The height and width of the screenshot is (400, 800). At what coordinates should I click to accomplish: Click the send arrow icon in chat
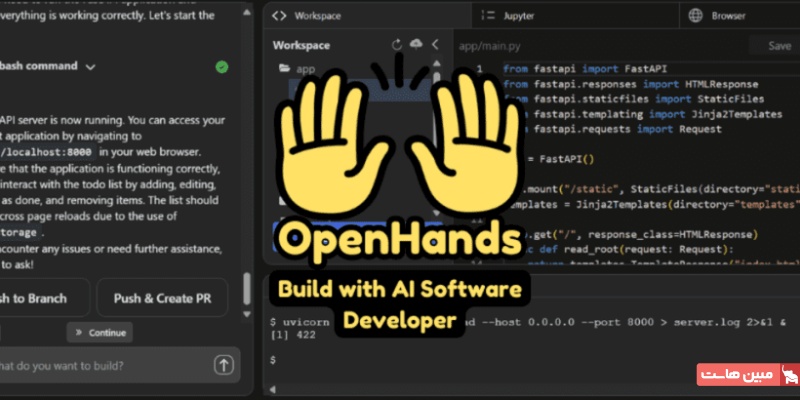click(223, 365)
